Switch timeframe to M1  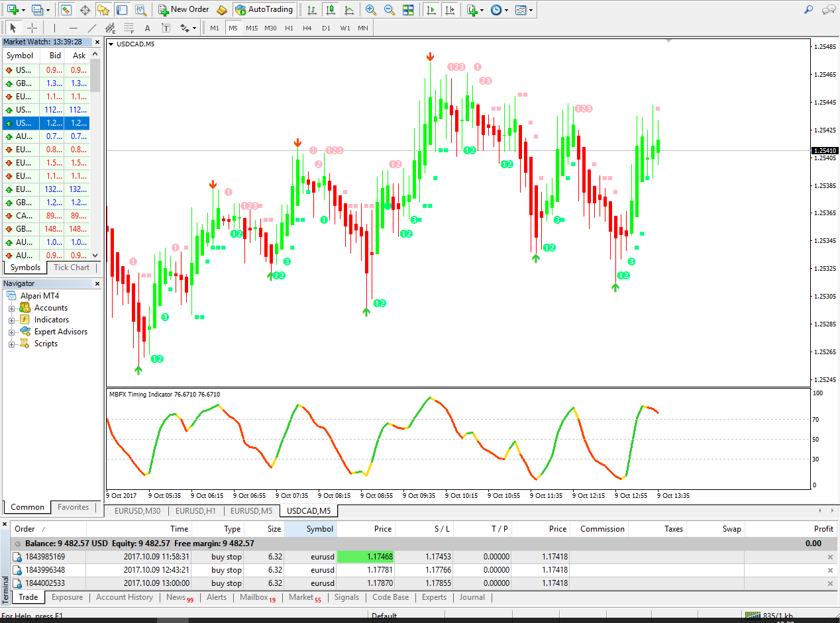(215, 28)
